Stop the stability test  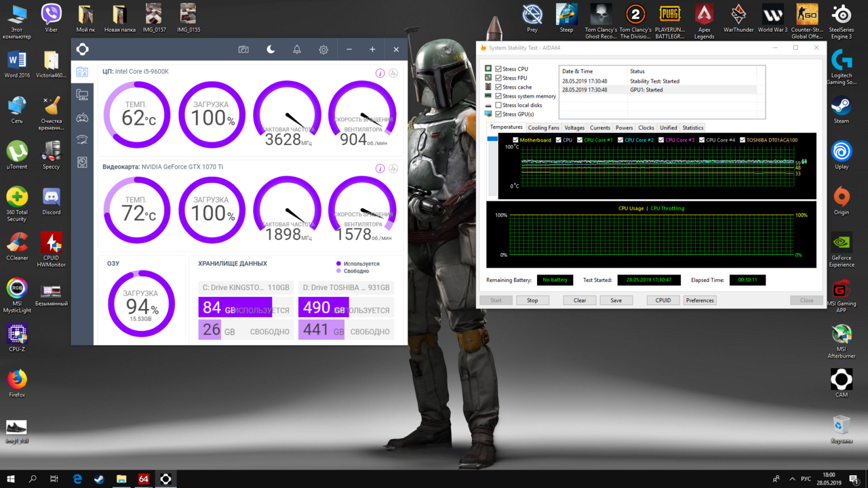pyautogui.click(x=532, y=300)
